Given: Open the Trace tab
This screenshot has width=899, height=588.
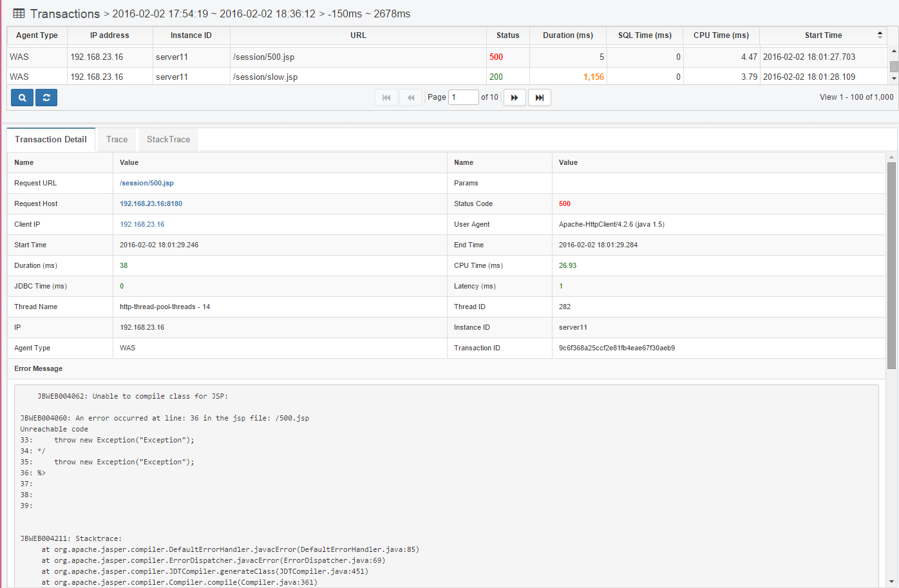Looking at the screenshot, I should click(117, 140).
